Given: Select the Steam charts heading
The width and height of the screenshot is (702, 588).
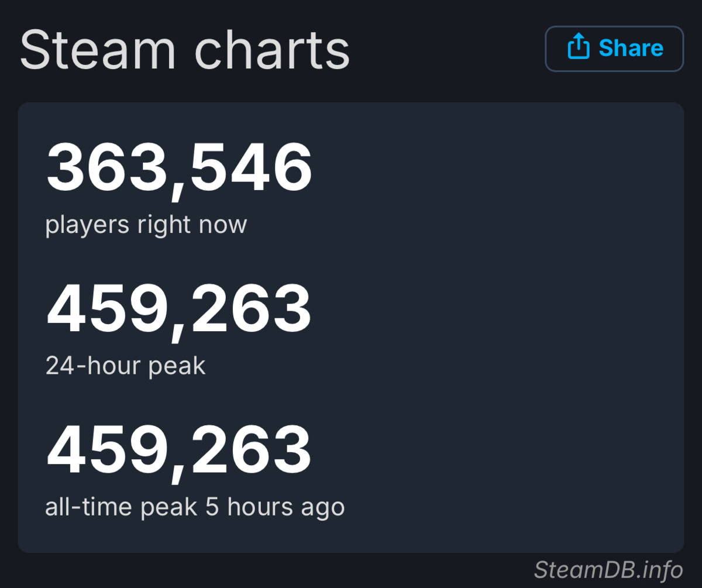Looking at the screenshot, I should (x=185, y=49).
